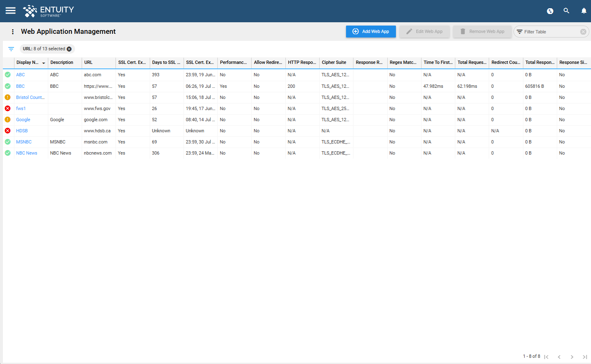This screenshot has width=591, height=364.
Task: Click the Entuity Software logo
Action: tap(48, 11)
